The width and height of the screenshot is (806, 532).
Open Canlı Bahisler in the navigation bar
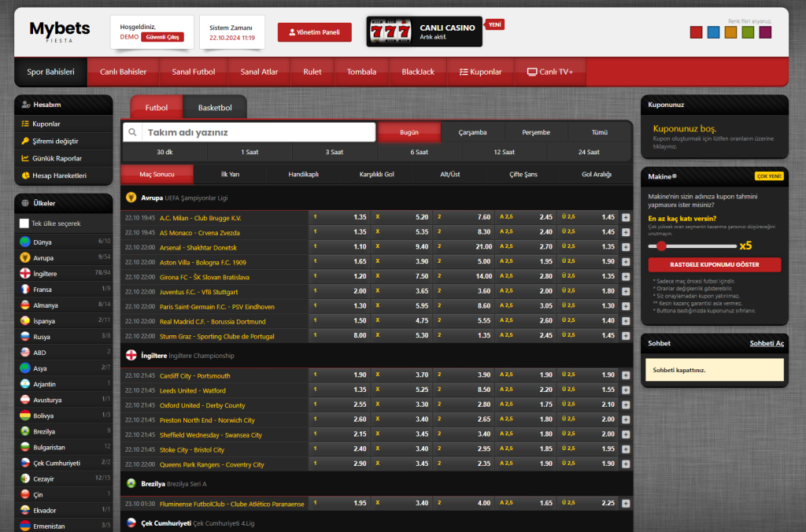pyautogui.click(x=123, y=72)
